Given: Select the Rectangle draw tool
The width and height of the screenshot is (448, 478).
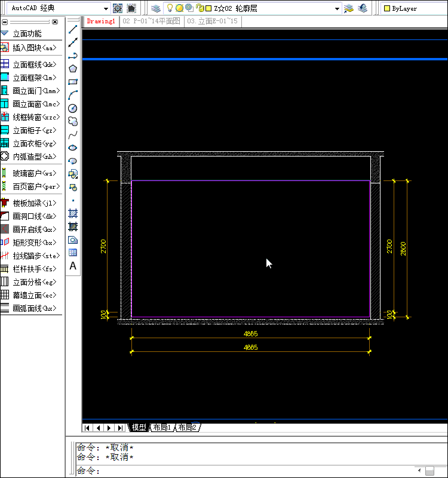Looking at the screenshot, I should point(73,82).
